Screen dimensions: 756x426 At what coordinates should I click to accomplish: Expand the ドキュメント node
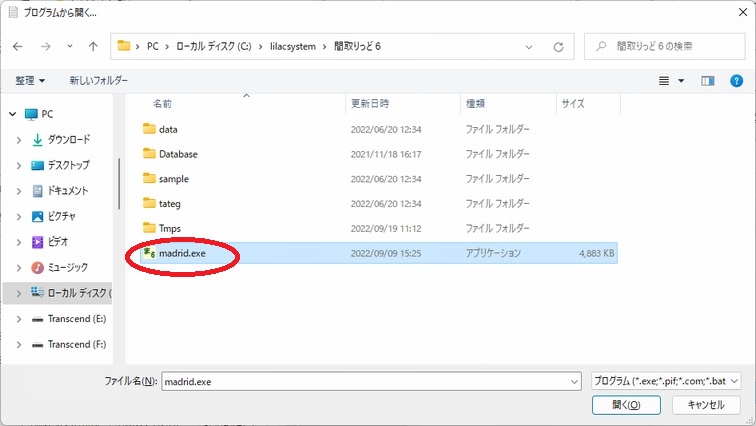point(19,191)
